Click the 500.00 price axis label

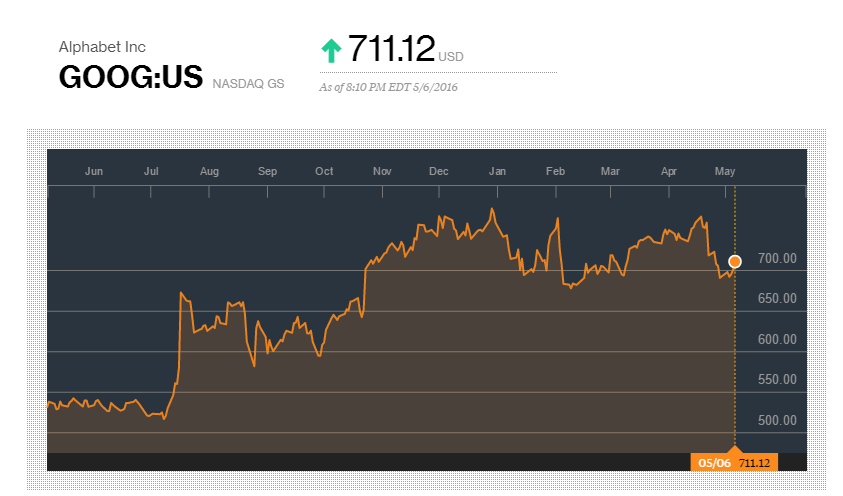tap(777, 420)
